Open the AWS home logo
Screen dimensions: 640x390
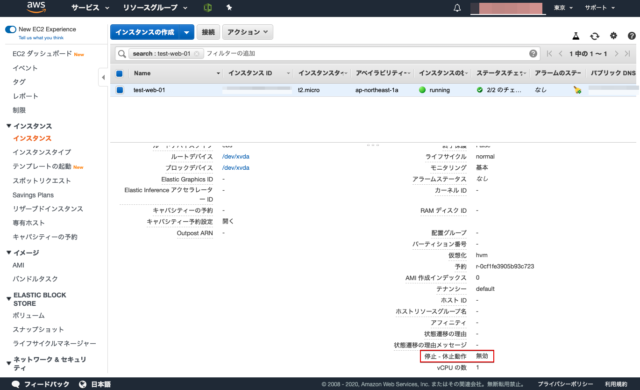coord(36,7)
